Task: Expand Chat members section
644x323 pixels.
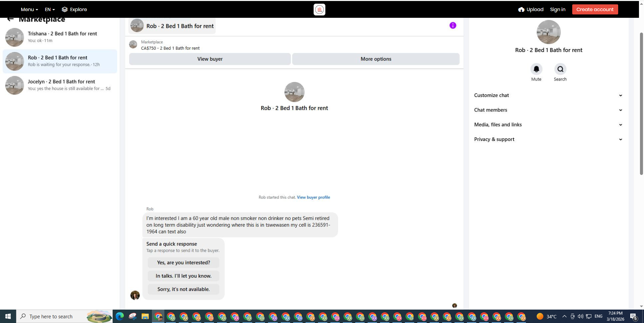Action: click(x=548, y=110)
